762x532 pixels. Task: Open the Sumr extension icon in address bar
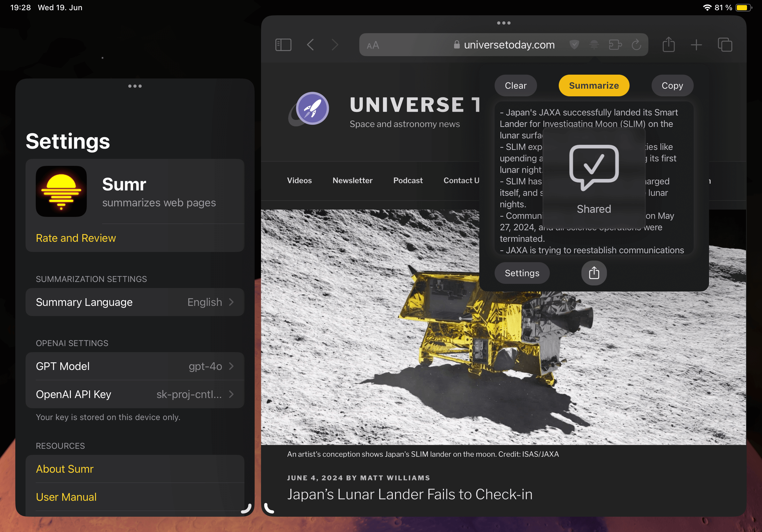pyautogui.click(x=594, y=45)
